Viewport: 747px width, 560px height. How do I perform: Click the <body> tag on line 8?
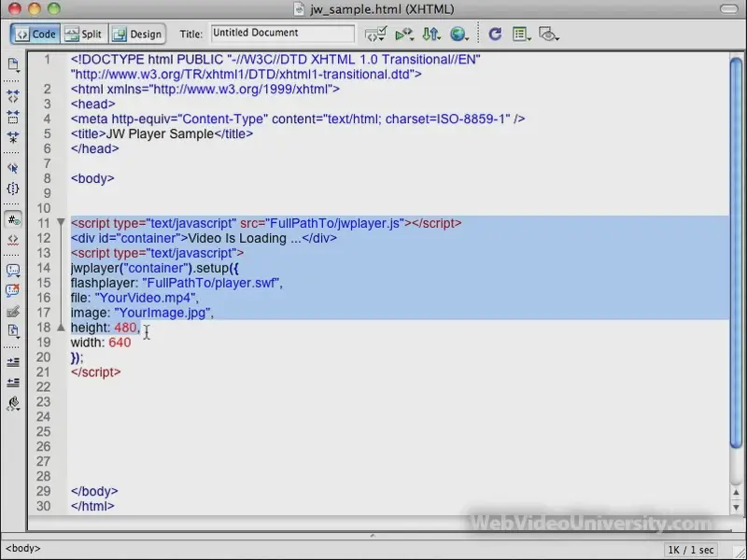point(92,178)
